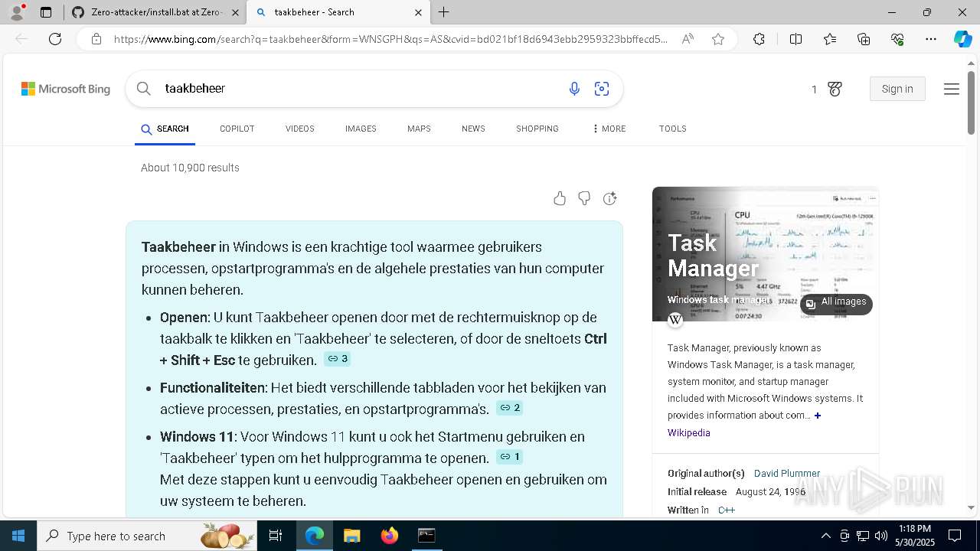Open the TOOLS filter option
This screenshot has width=980, height=551.
point(673,129)
